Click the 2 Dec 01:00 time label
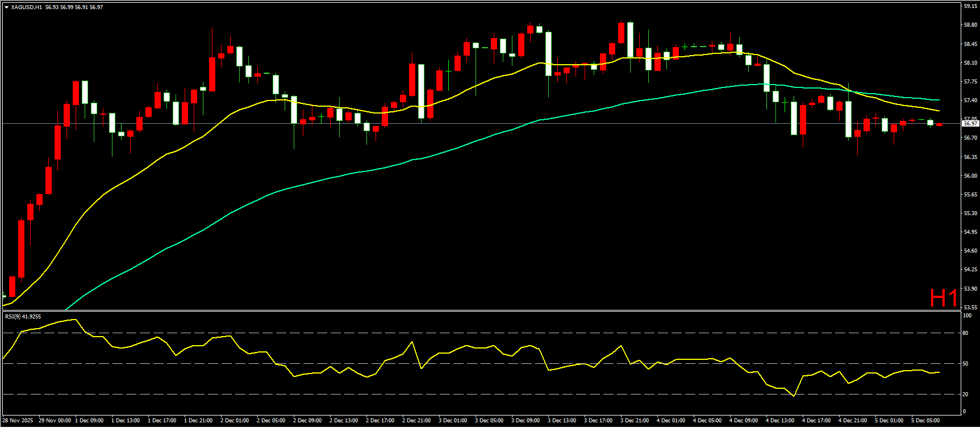 coord(235,421)
